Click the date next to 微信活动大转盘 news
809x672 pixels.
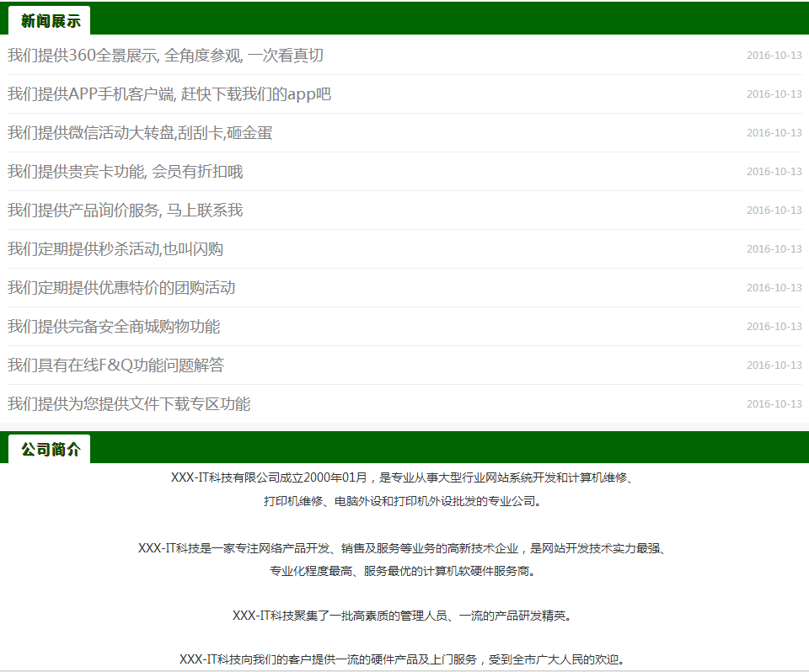[774, 133]
